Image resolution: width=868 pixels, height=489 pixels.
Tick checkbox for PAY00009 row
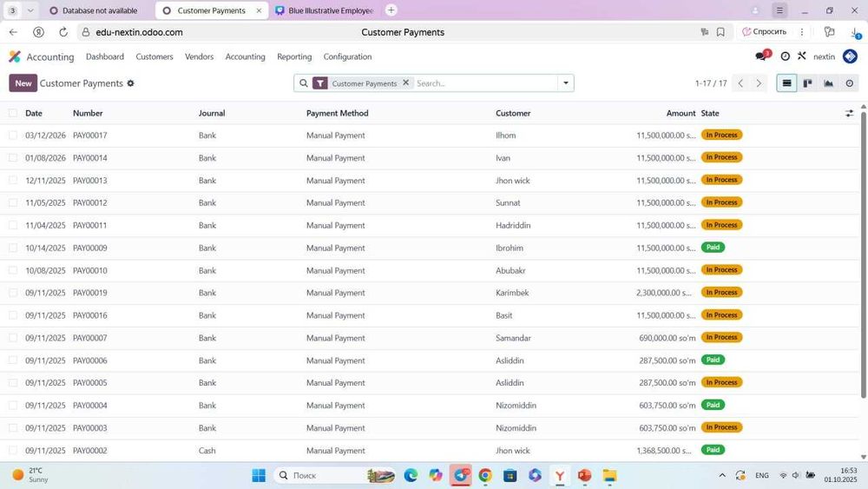[13, 248]
